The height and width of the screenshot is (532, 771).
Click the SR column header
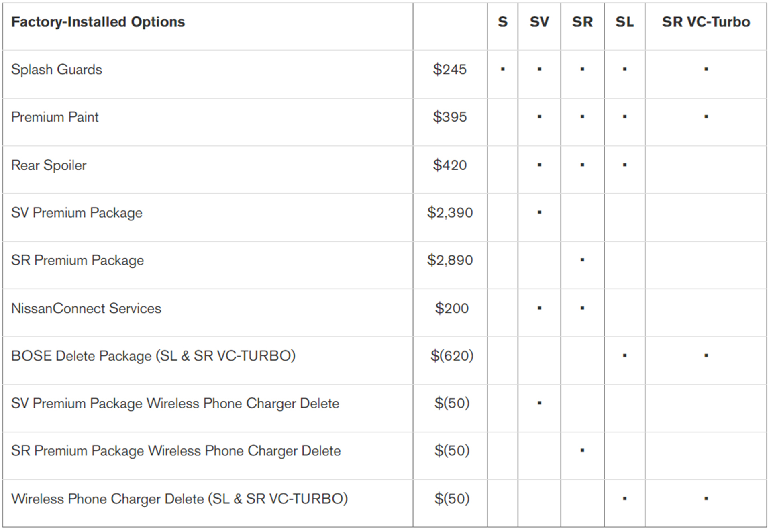582,22
